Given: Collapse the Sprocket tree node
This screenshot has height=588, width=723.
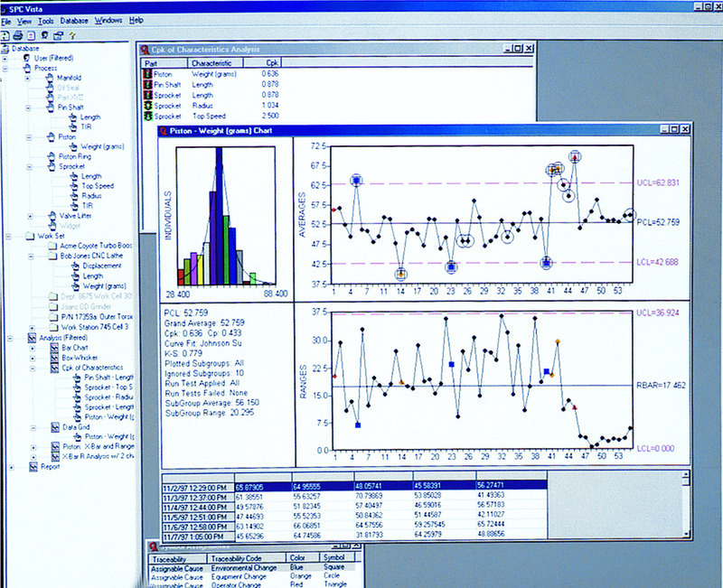Looking at the screenshot, I should pos(31,166).
